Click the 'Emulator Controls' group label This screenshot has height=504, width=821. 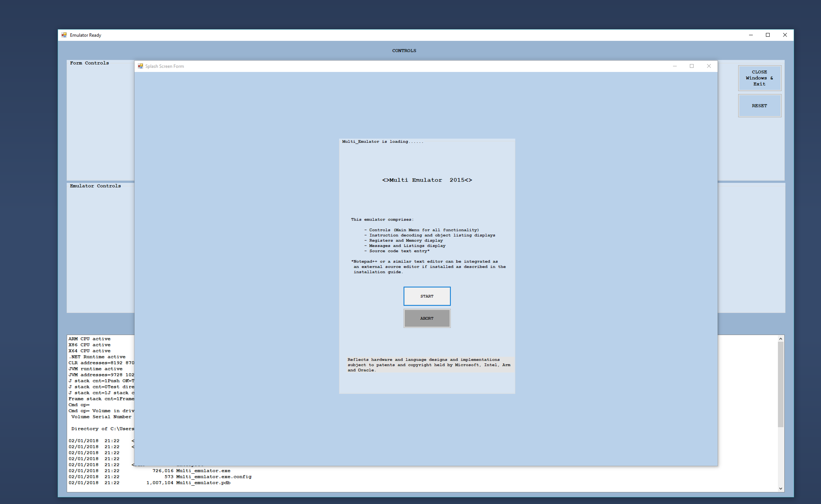(x=95, y=186)
